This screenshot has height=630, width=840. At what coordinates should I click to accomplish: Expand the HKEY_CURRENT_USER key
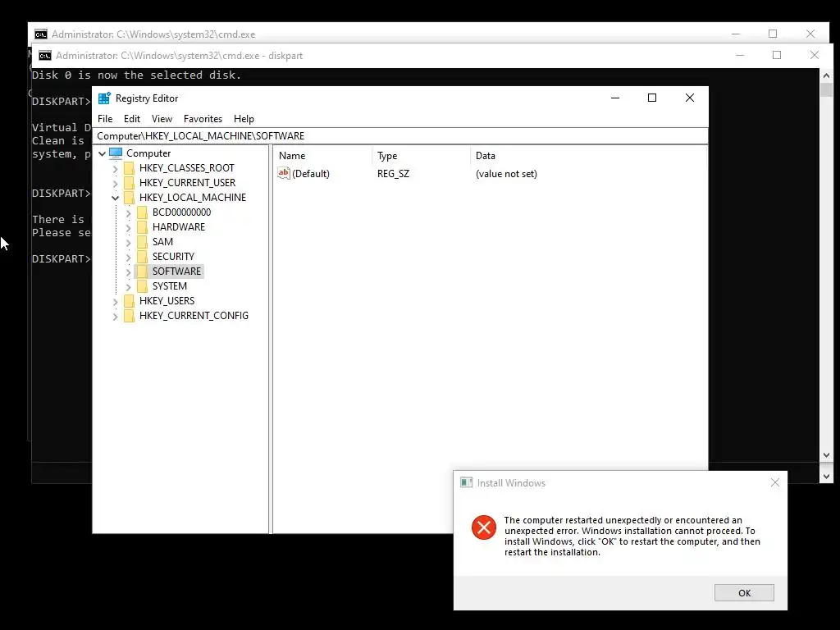[x=115, y=183]
